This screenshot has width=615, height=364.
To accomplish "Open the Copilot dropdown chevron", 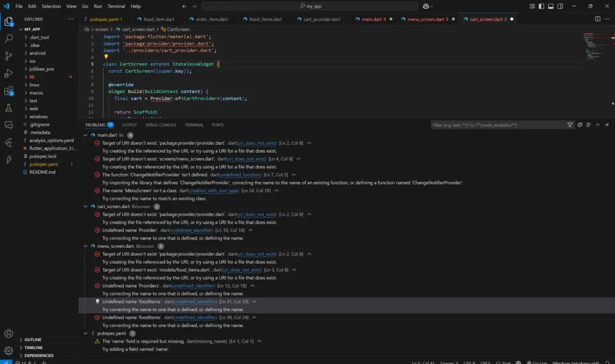I will (x=431, y=6).
